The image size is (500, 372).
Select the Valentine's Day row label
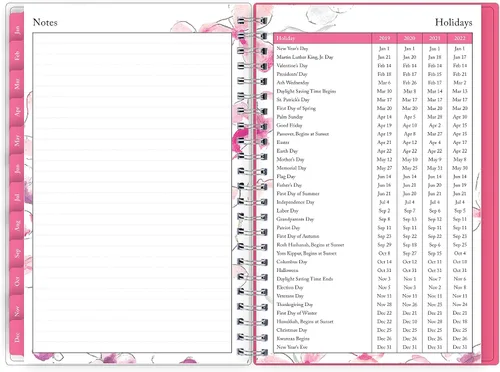point(292,66)
